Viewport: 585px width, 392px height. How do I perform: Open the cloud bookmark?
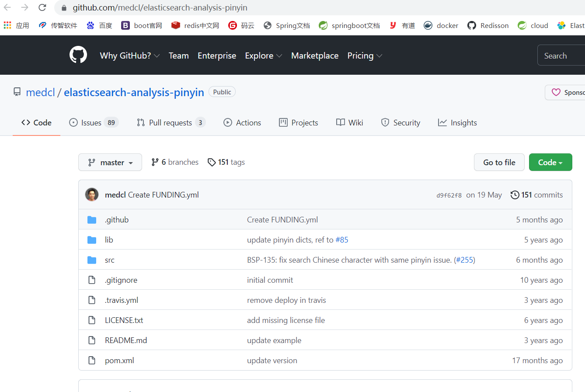[533, 25]
